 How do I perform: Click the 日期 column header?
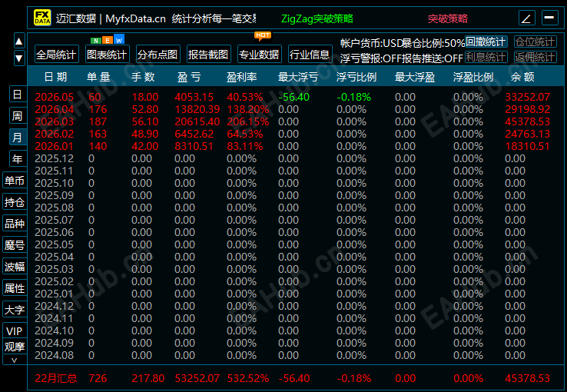[55, 77]
